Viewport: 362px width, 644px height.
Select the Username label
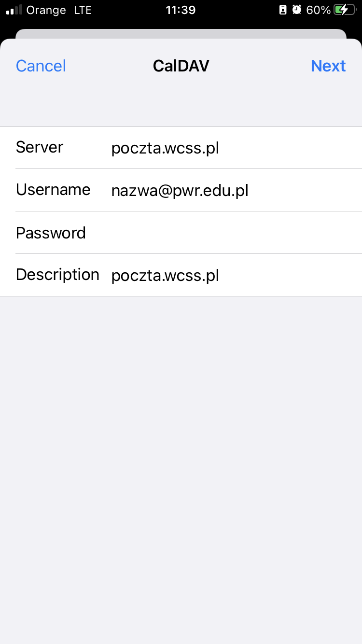click(53, 190)
